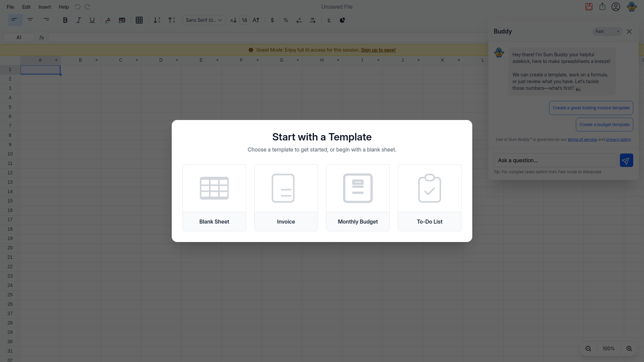The image size is (644, 362).
Task: Click Create a budget template suggestion
Action: point(604,125)
